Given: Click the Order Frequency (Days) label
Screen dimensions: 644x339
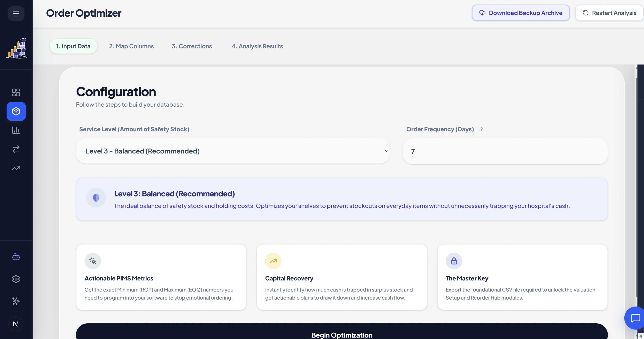Looking at the screenshot, I should (x=440, y=129).
